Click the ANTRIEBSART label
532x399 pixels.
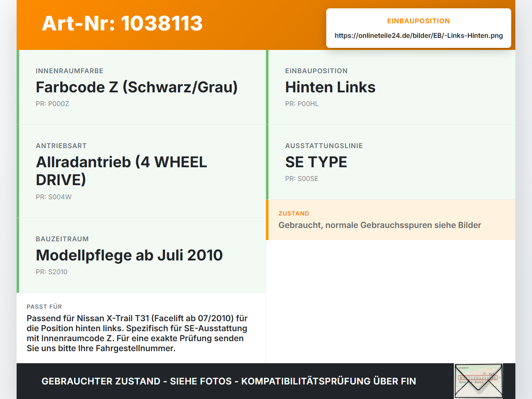[61, 146]
